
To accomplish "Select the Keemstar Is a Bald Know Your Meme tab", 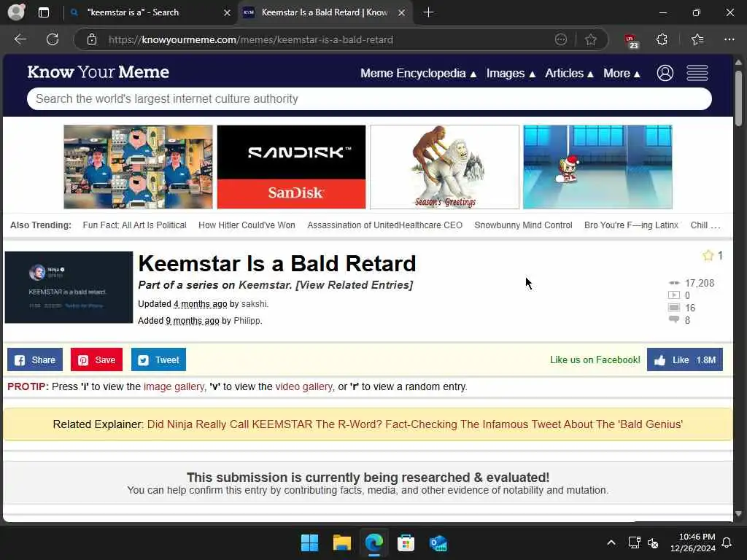I will point(324,12).
